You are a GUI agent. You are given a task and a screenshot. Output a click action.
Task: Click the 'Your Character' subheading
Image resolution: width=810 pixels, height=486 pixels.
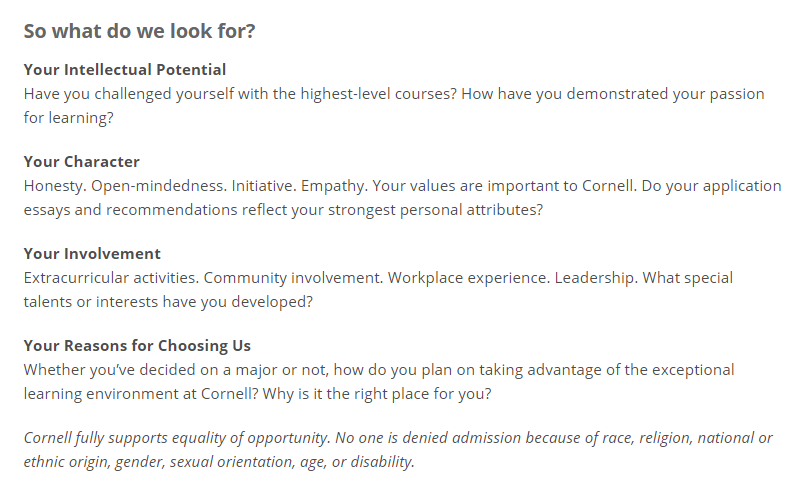[82, 162]
